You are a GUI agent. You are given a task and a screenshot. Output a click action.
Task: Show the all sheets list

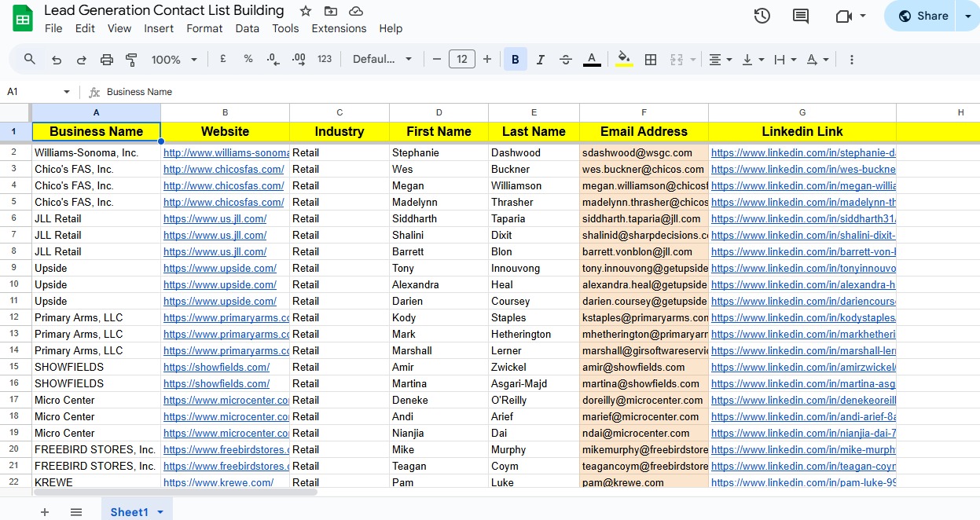tap(76, 512)
